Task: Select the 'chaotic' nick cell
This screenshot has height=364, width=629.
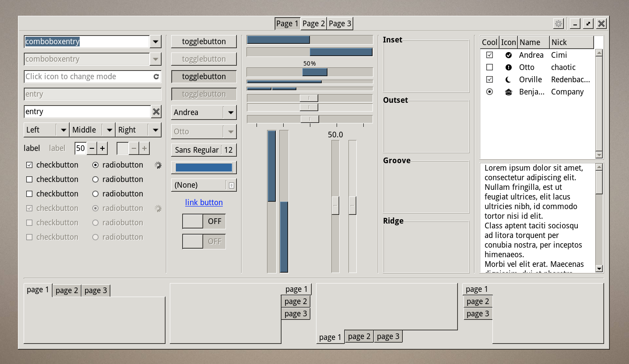Action: (563, 67)
